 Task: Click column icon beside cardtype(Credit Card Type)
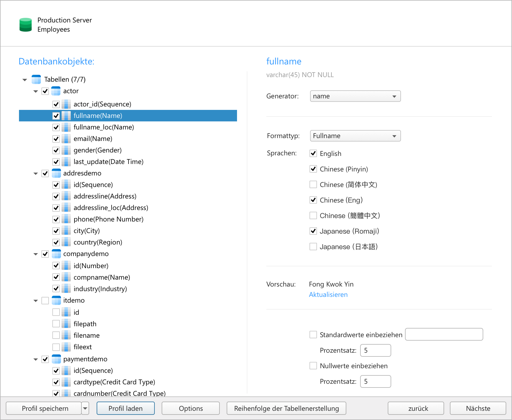point(66,382)
